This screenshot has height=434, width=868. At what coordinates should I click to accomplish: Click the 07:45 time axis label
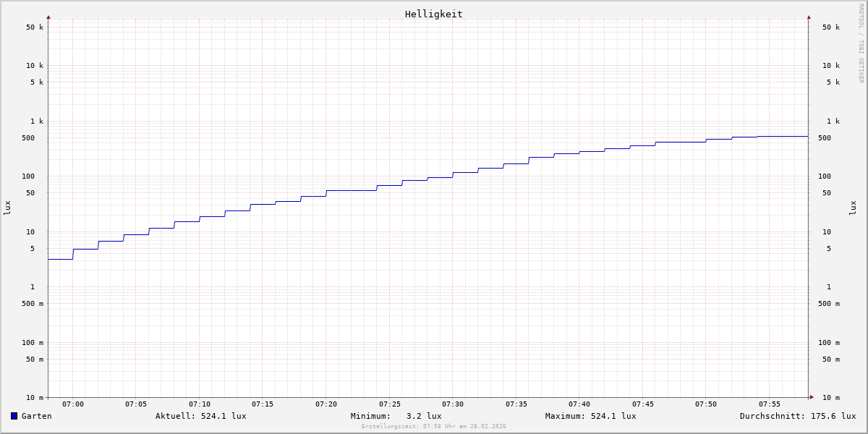(x=643, y=404)
